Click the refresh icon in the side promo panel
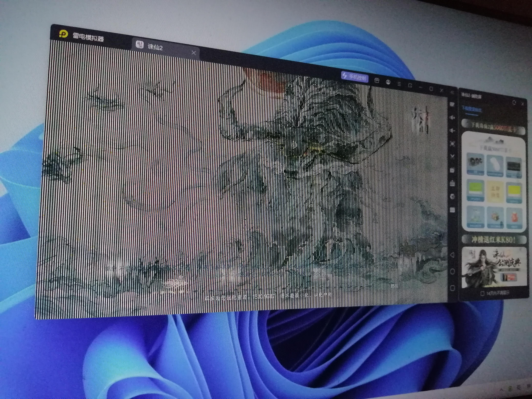 (514, 103)
